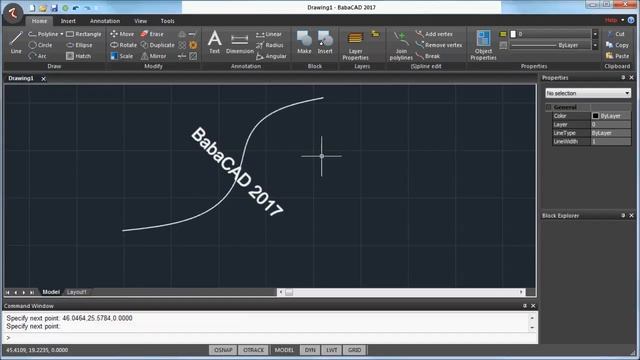Add a Radius dimension

(269, 45)
